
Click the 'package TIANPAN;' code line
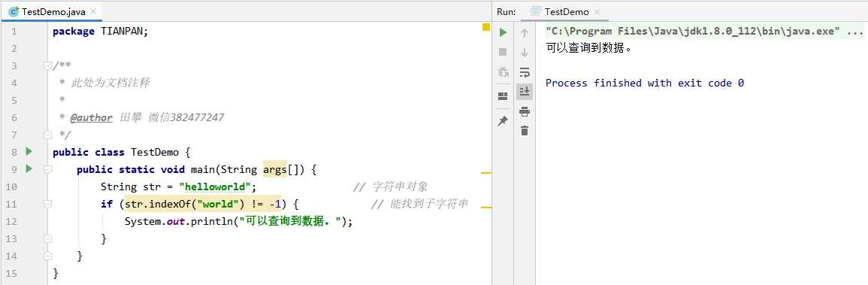coord(100,31)
